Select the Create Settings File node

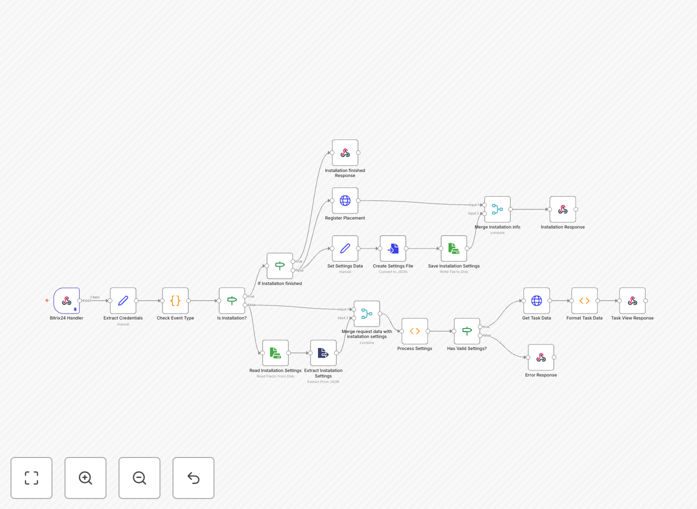coord(393,248)
